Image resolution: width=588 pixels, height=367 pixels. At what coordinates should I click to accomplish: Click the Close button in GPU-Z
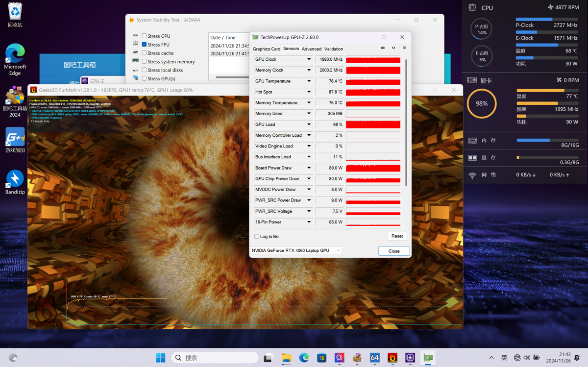pyautogui.click(x=394, y=251)
